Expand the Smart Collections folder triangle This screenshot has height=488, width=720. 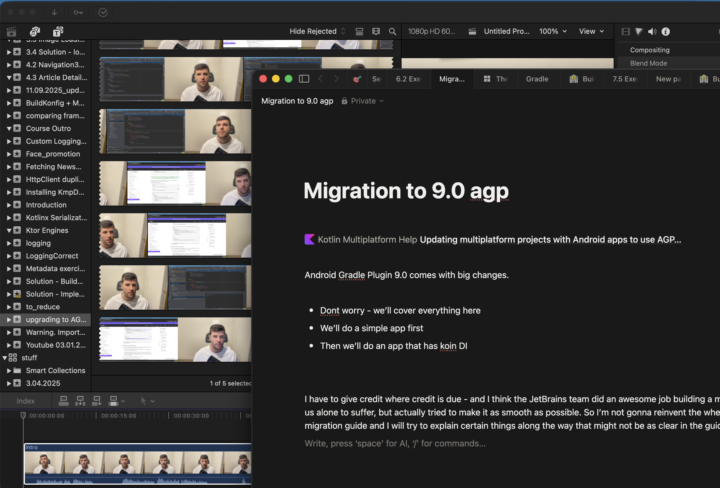(x=9, y=370)
